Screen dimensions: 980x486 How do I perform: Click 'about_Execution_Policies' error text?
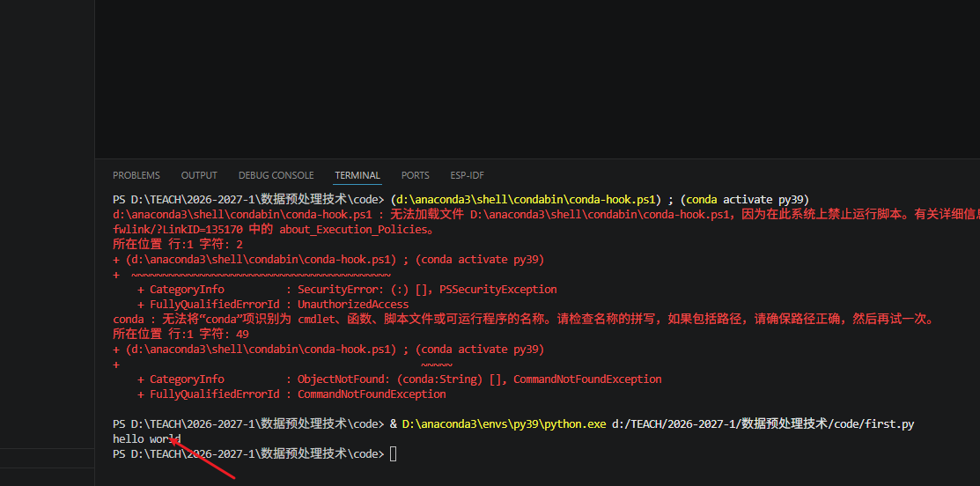357,229
